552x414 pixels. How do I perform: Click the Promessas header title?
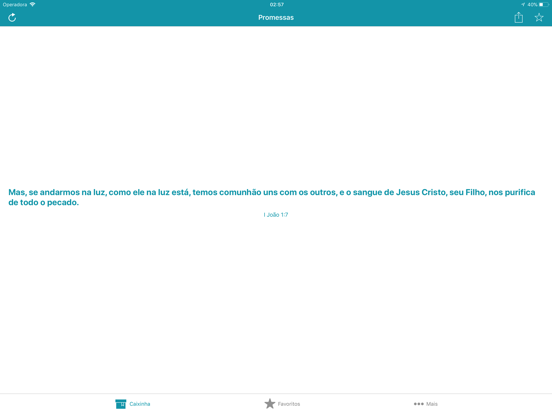(x=276, y=18)
